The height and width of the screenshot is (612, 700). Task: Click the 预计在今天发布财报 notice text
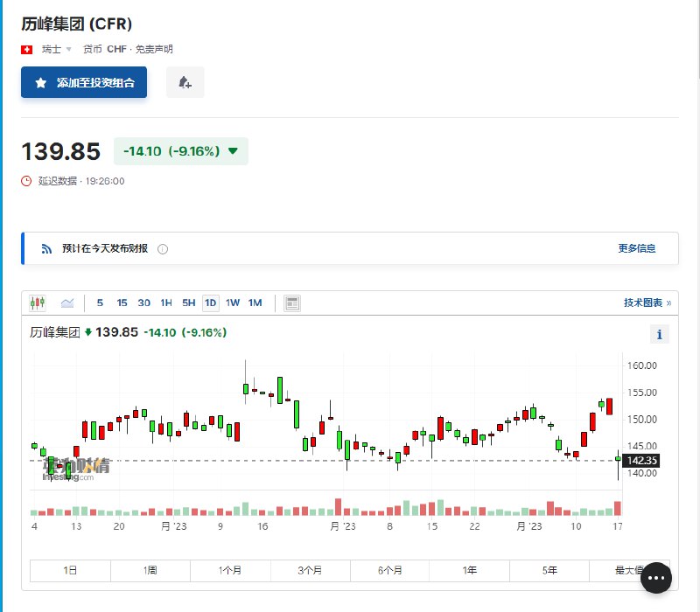(x=105, y=248)
